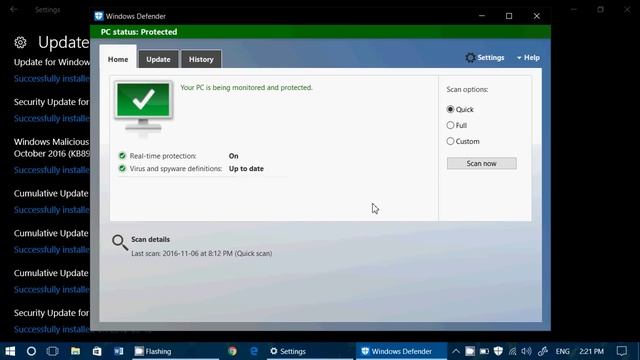640x360 pixels.
Task: Switch to the Flashing taskbar window
Action: [176, 351]
